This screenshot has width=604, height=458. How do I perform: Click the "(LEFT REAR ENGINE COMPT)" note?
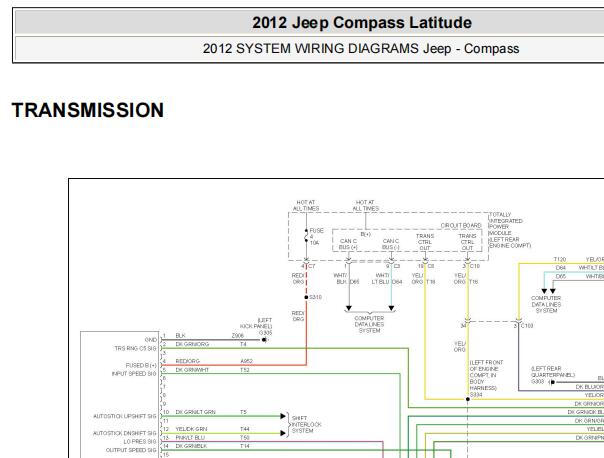510,242
